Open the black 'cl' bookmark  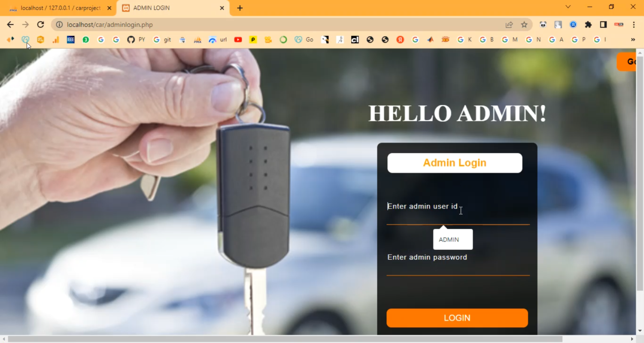[355, 39]
